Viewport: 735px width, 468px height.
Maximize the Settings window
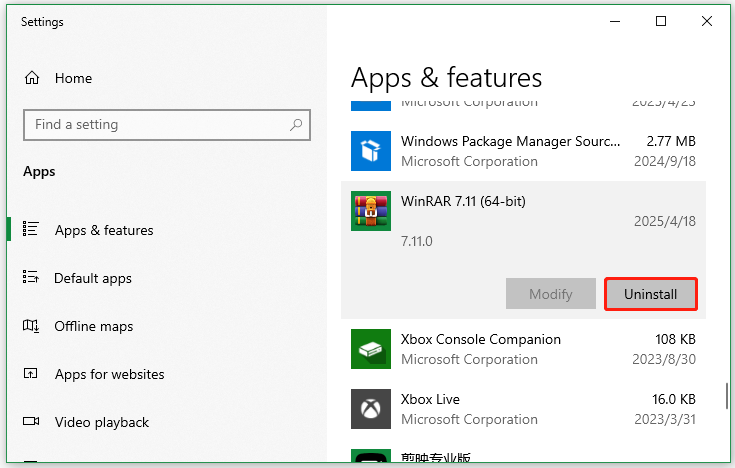[x=661, y=21]
